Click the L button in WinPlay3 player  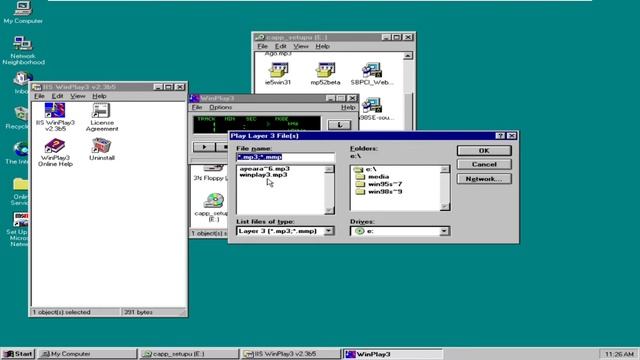[x=339, y=125]
